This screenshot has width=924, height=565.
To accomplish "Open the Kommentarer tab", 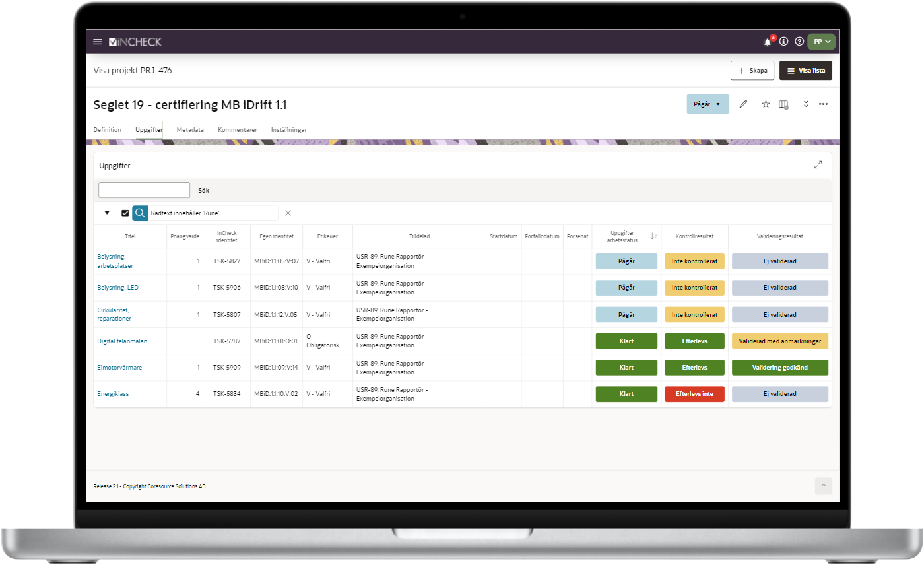I will pyautogui.click(x=238, y=130).
